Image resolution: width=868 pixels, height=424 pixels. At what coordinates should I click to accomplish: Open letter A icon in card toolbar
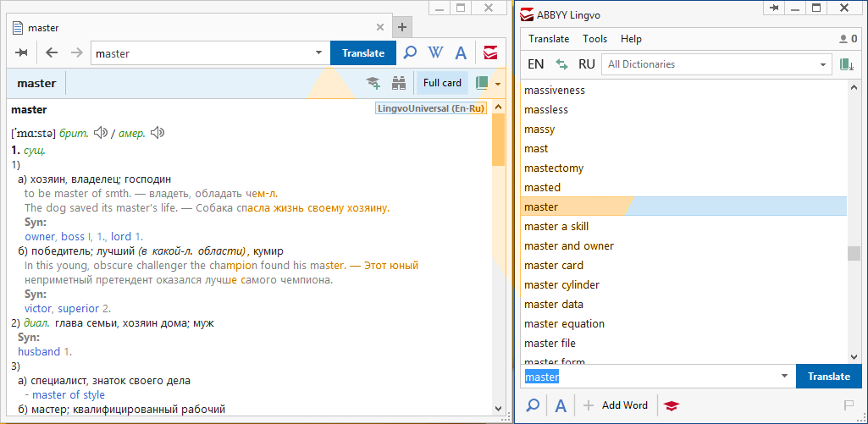coord(461,53)
